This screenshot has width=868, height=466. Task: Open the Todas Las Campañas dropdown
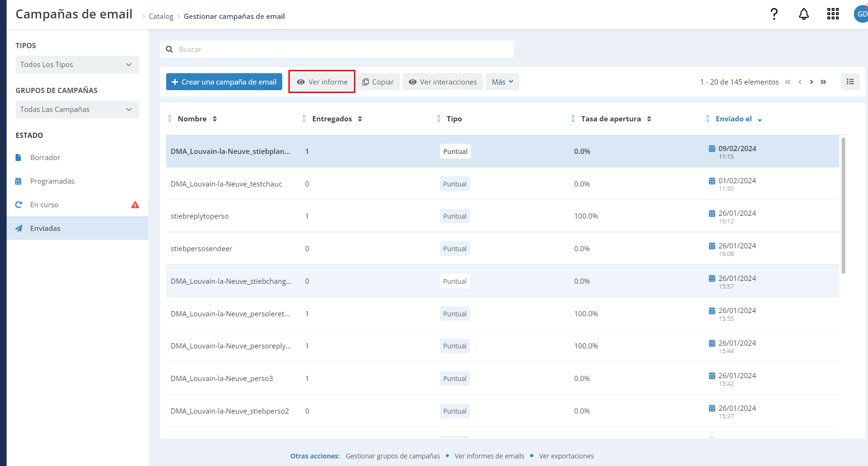coord(77,110)
